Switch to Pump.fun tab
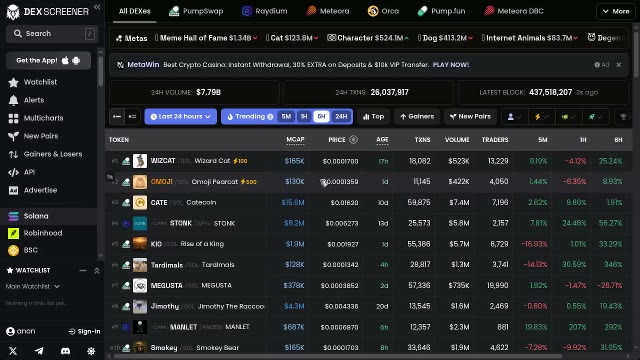 442,11
